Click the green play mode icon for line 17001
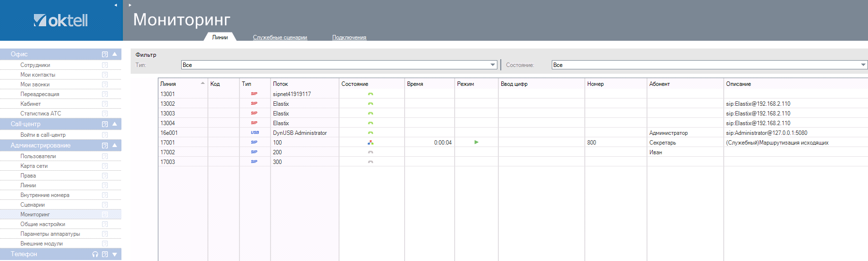This screenshot has width=868, height=261. 477,142
